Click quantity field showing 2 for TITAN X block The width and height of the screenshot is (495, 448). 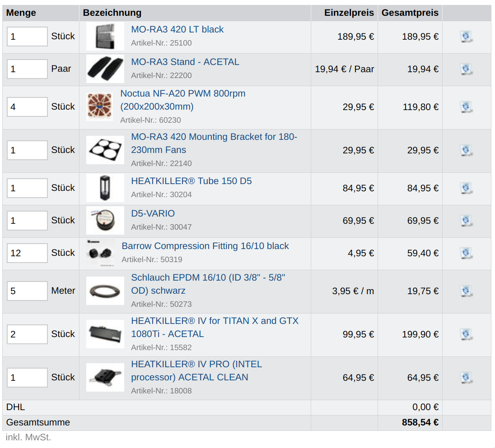(x=27, y=334)
